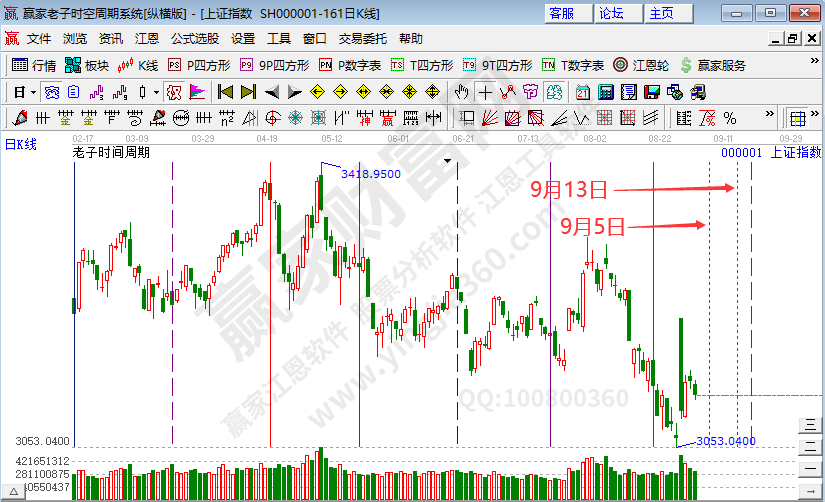The height and width of the screenshot is (502, 825).
Task: Click the percent sign tool icon
Action: click(x=729, y=118)
